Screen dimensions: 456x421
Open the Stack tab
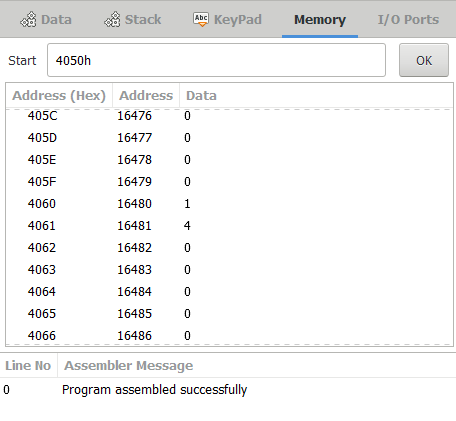click(133, 20)
